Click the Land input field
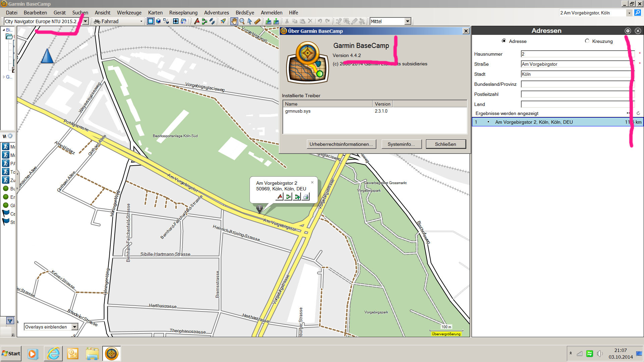Image resolution: width=644 pixels, height=362 pixels. pos(578,104)
